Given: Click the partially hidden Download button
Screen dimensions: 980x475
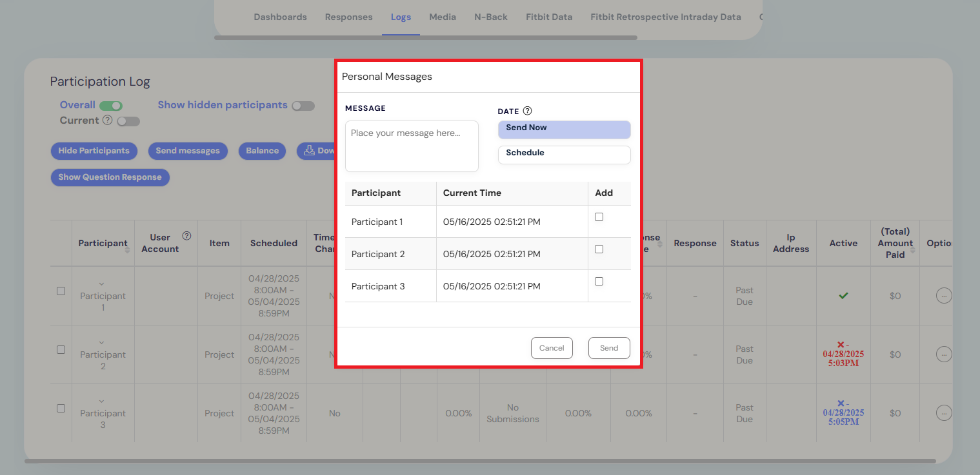Looking at the screenshot, I should (316, 151).
